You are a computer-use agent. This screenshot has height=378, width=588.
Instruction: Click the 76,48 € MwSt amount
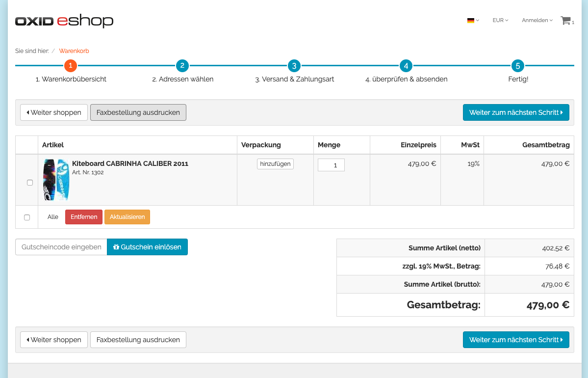[557, 267]
